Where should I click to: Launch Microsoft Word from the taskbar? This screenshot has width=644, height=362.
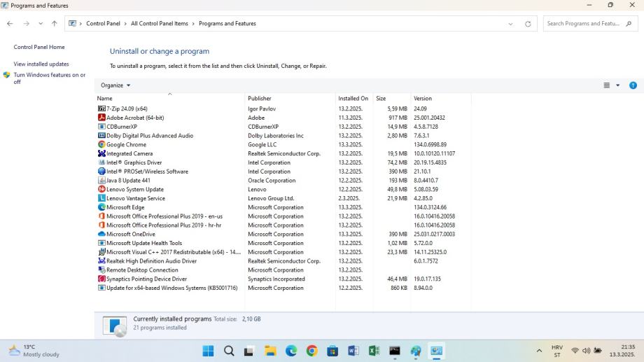(x=353, y=351)
